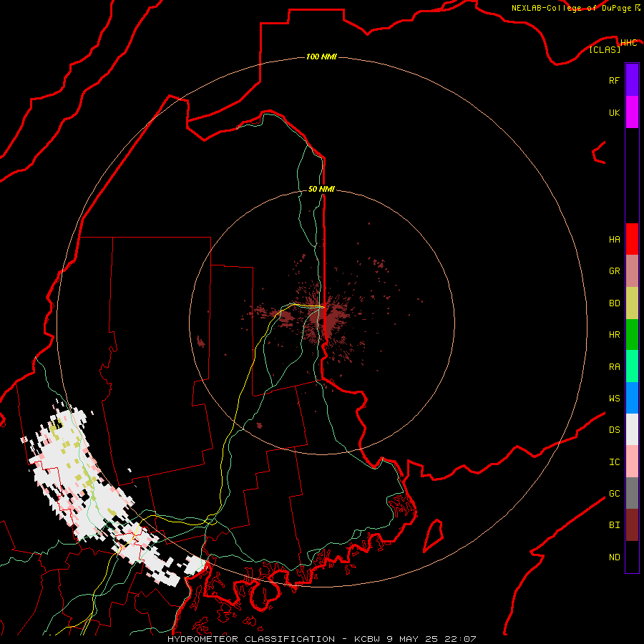This screenshot has height=644, width=644.
Task: Click the "GR" legend label
Action: (614, 271)
